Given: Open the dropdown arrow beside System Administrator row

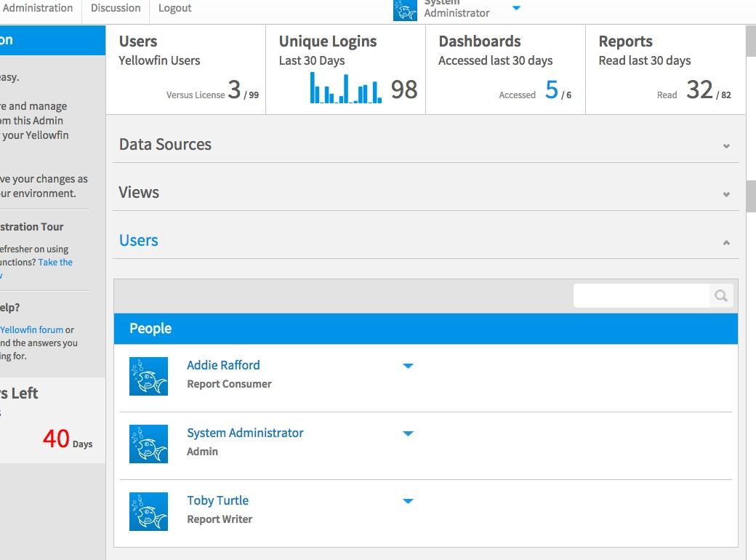Looking at the screenshot, I should point(408,433).
